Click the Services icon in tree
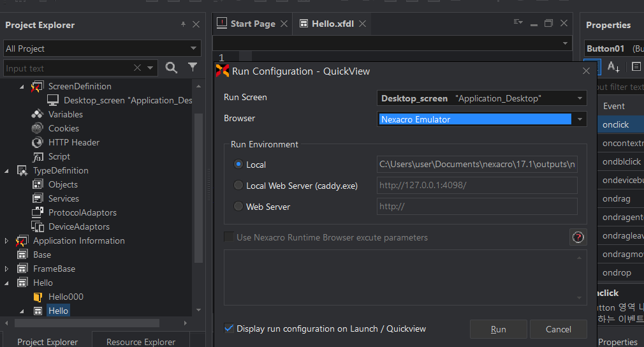644x347 pixels. click(x=38, y=198)
